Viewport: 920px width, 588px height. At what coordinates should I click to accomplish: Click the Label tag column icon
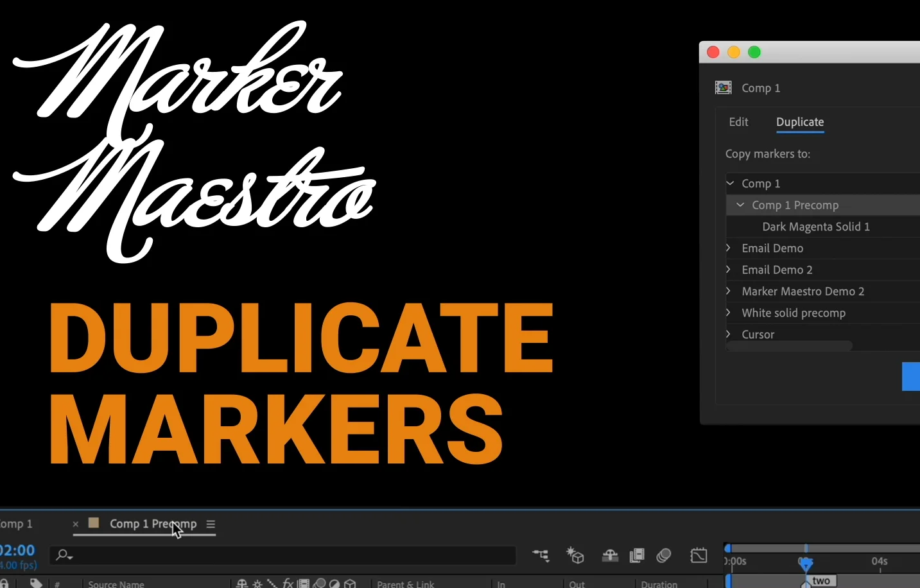click(36, 583)
